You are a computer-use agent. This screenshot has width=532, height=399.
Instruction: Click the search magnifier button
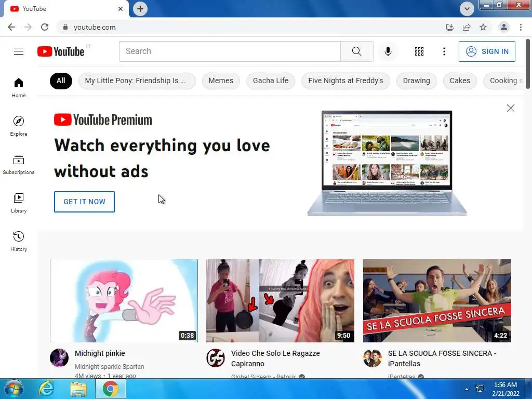tap(356, 51)
